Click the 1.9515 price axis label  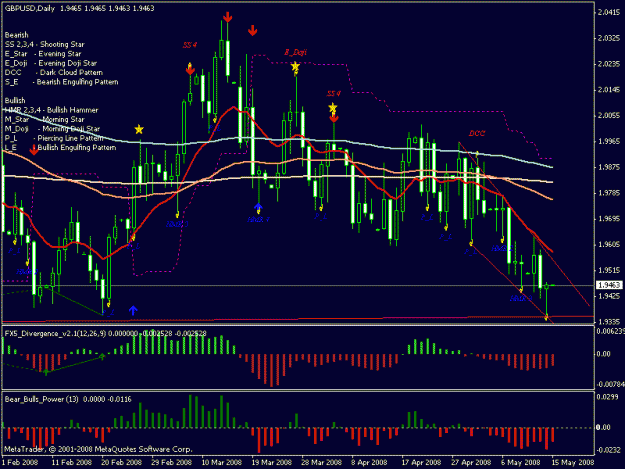(609, 270)
